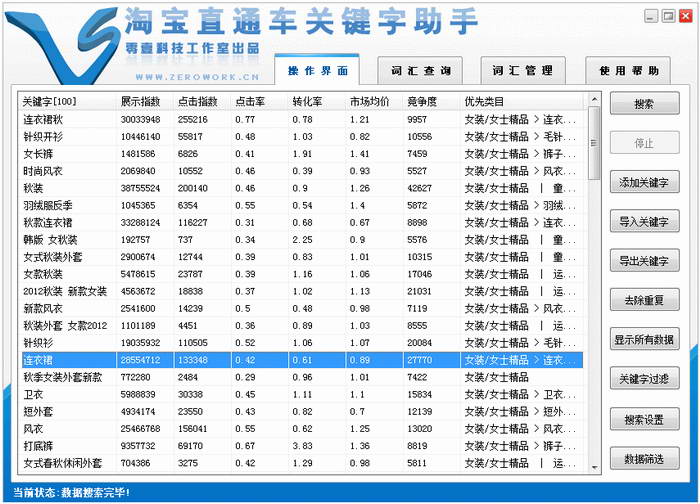Minimize the application window
Screen dimensions: 700x504
point(651,17)
